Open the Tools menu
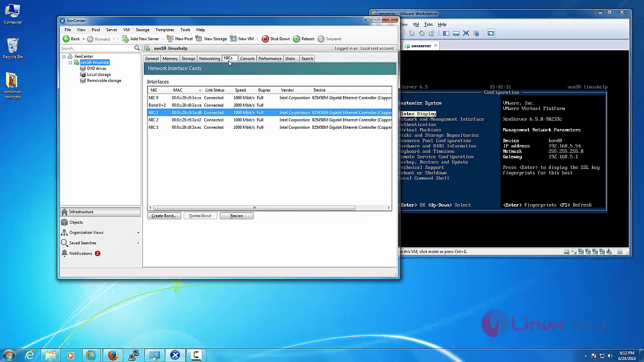The image size is (644, 362). 185,30
